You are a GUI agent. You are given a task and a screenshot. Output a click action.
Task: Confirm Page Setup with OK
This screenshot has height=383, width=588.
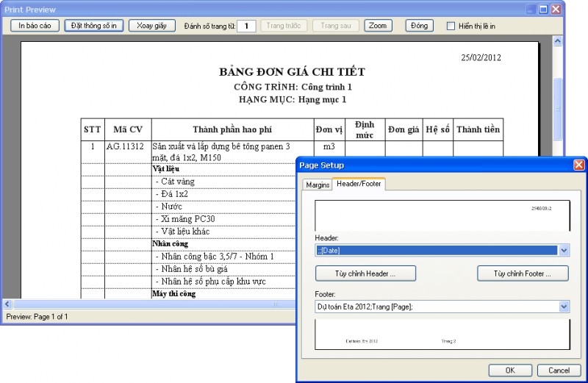509,371
